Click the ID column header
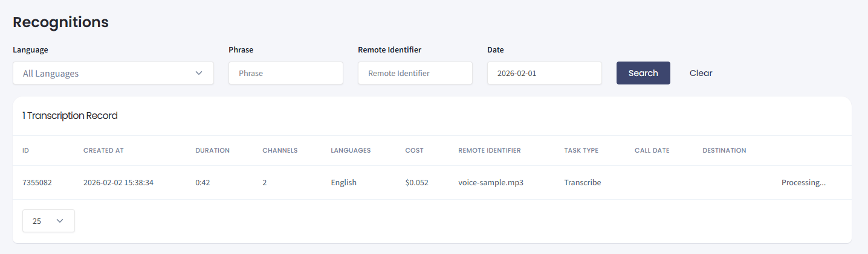This screenshot has height=254, width=868. coord(25,150)
